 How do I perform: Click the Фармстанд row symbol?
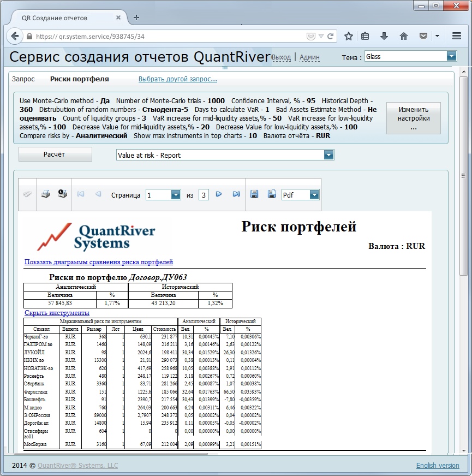pos(35,391)
